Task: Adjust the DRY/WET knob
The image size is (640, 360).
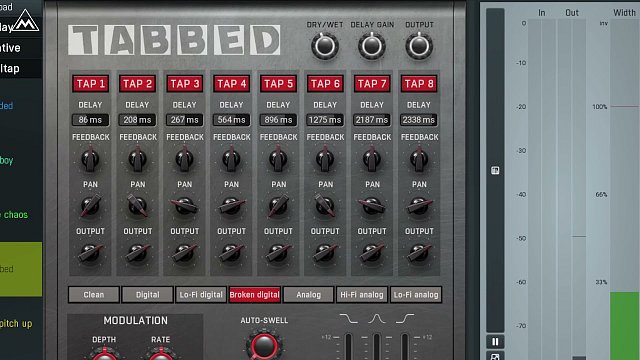Action: click(x=325, y=46)
